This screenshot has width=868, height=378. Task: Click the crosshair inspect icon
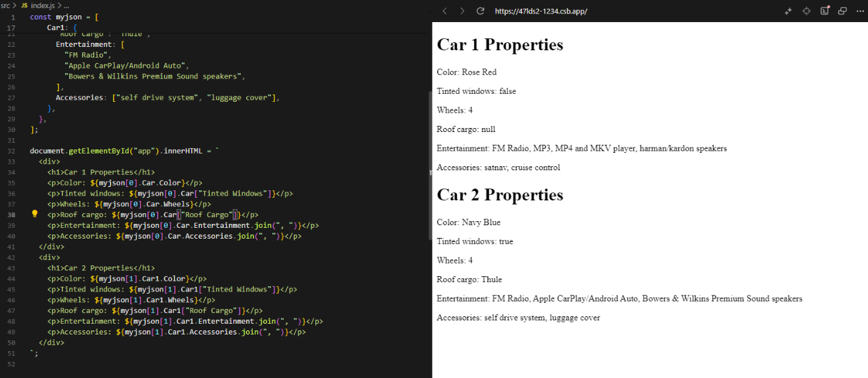(x=807, y=11)
